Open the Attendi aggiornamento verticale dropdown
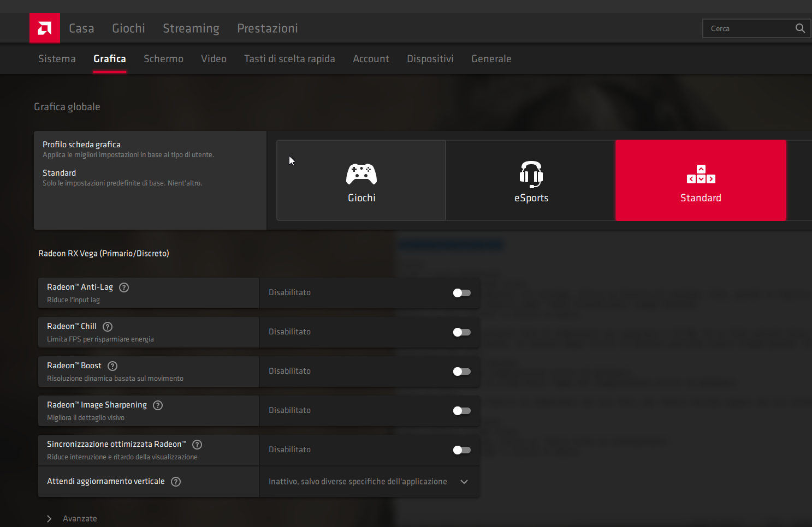This screenshot has width=812, height=527. click(370, 482)
